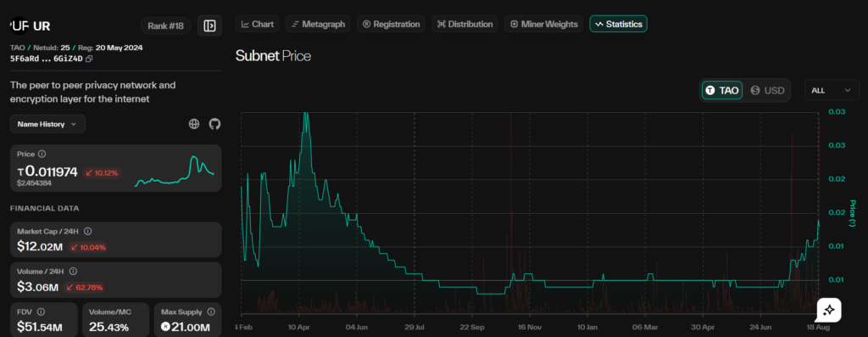Copy the 5F6aRd wallet address
Screen dimensions: 868x337
pos(89,59)
